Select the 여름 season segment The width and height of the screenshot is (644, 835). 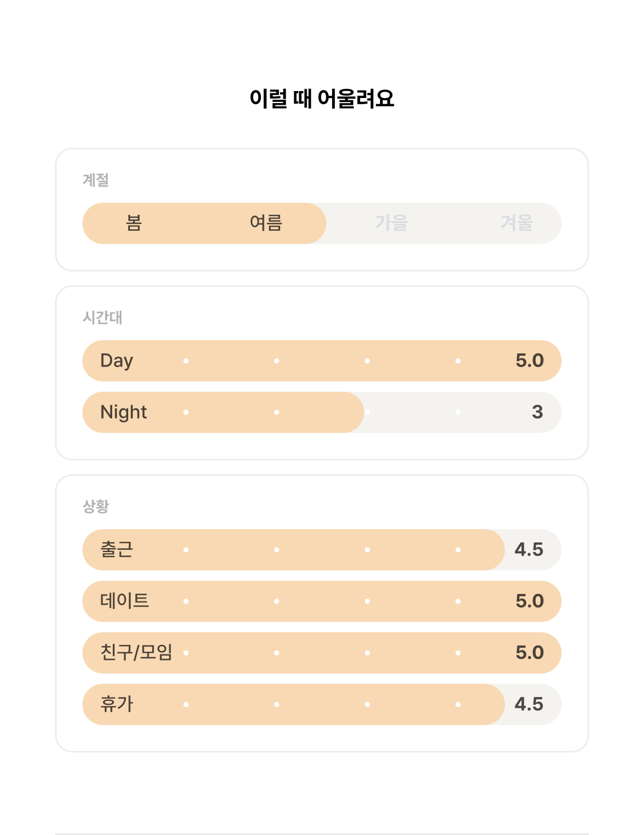click(266, 223)
